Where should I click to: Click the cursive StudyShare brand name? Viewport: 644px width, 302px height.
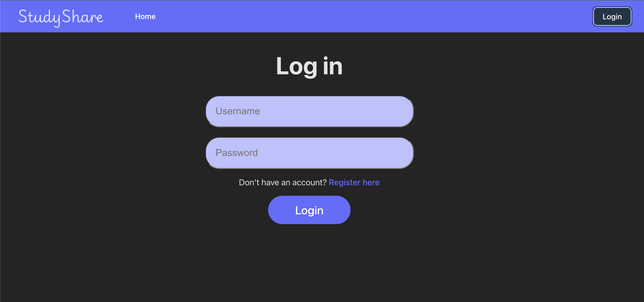point(61,17)
